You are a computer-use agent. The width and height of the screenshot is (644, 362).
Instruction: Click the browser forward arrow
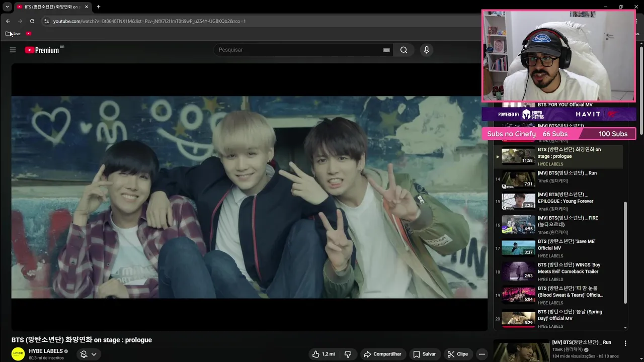tap(20, 21)
